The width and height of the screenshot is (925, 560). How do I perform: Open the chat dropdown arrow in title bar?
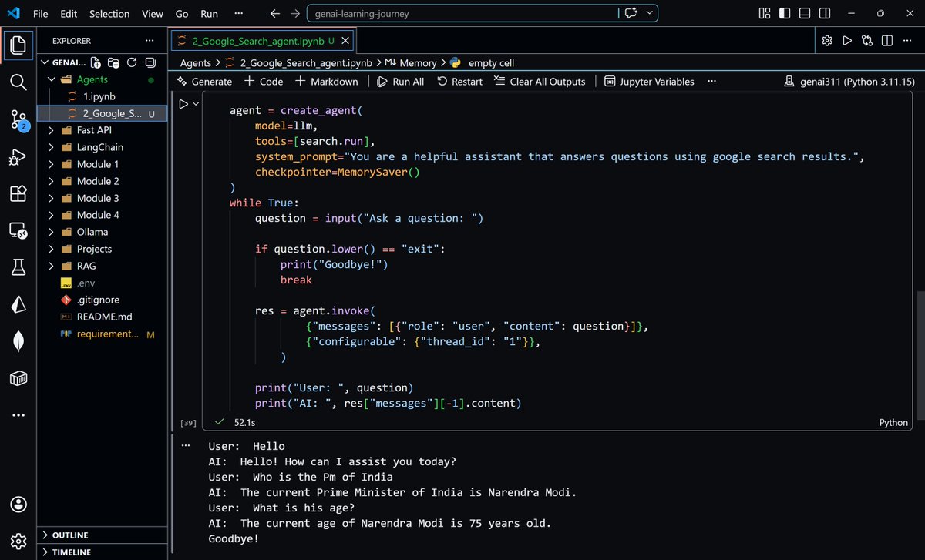coord(651,14)
